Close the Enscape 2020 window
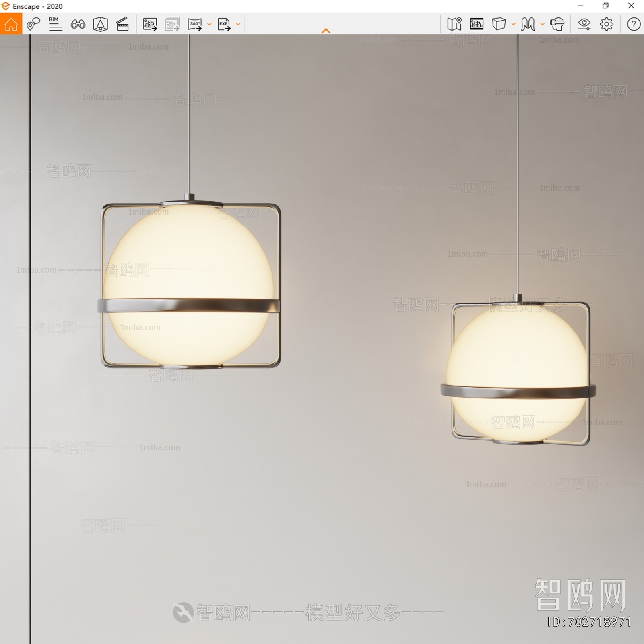This screenshot has width=644, height=644. coord(631,6)
